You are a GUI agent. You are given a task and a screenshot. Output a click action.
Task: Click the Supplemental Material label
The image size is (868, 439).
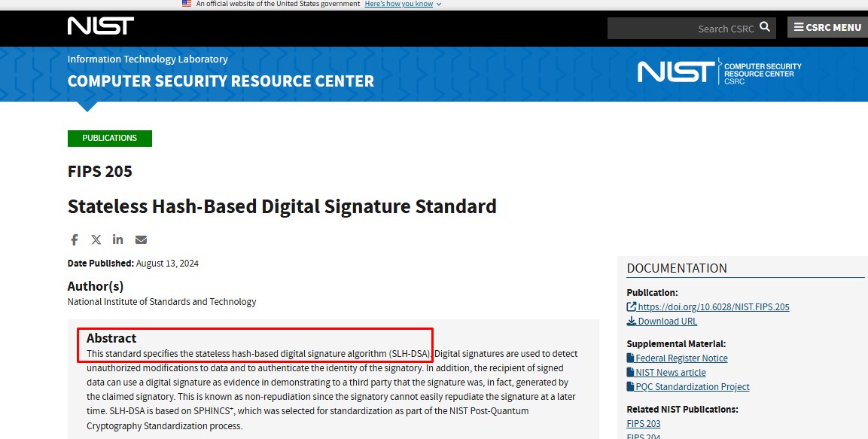click(x=676, y=344)
